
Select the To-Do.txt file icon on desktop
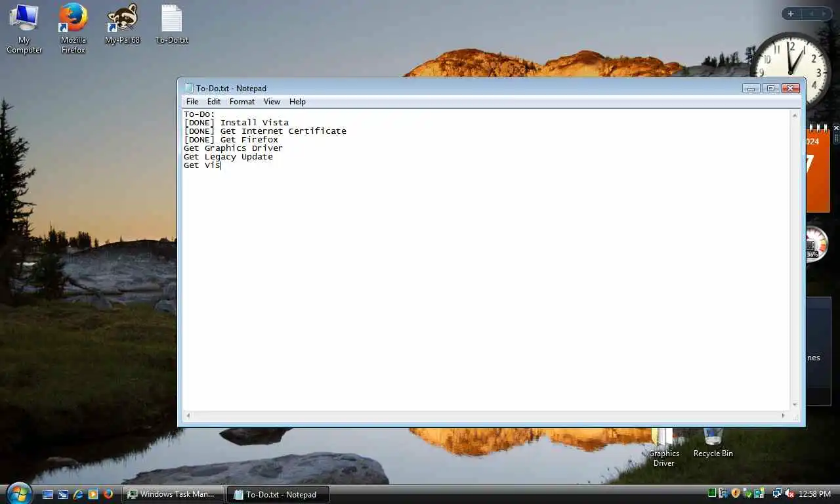click(x=172, y=24)
